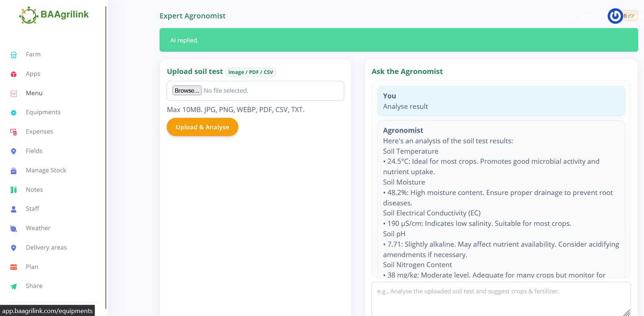This screenshot has width=644, height=316.
Task: Click the Weather icon in sidebar
Action: (x=13, y=228)
